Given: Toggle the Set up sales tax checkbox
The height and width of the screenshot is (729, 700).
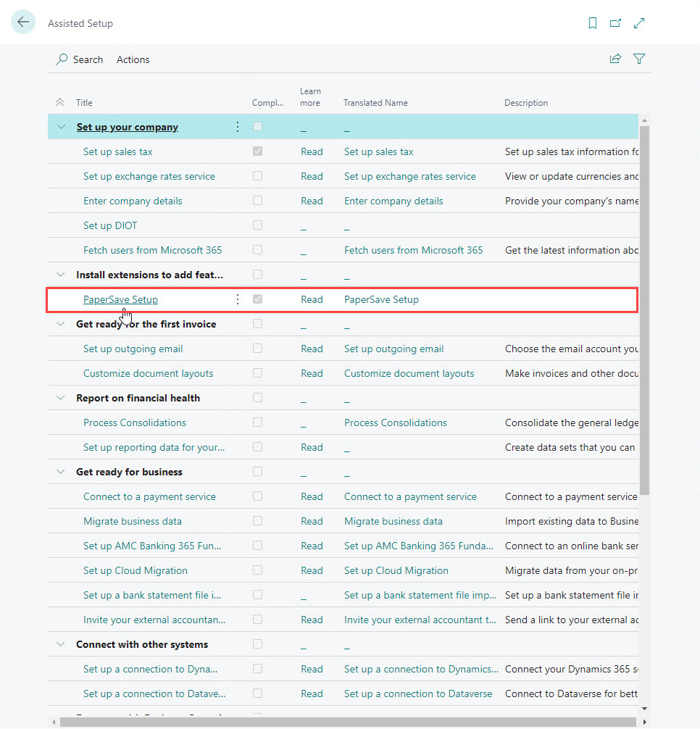Looking at the screenshot, I should [x=257, y=151].
